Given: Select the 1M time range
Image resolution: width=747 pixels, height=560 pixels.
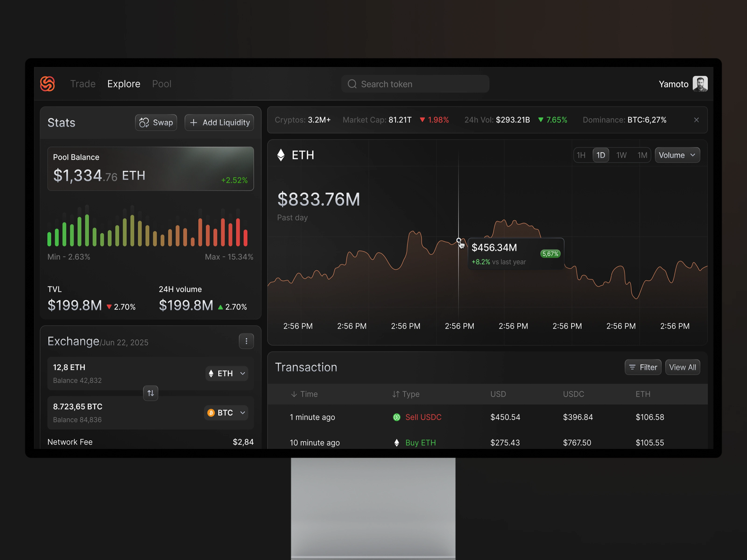Looking at the screenshot, I should pyautogui.click(x=642, y=155).
